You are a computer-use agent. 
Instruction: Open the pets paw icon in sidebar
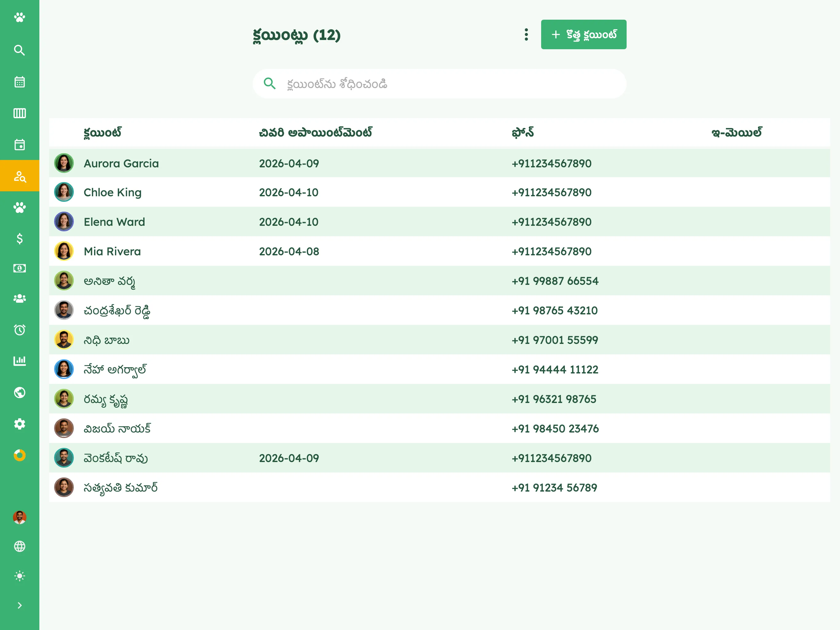pyautogui.click(x=19, y=207)
